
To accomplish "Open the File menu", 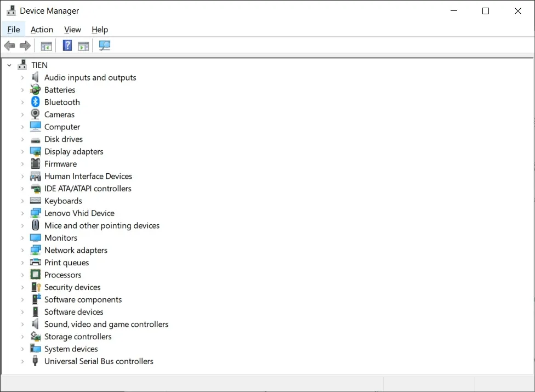I will (13, 30).
